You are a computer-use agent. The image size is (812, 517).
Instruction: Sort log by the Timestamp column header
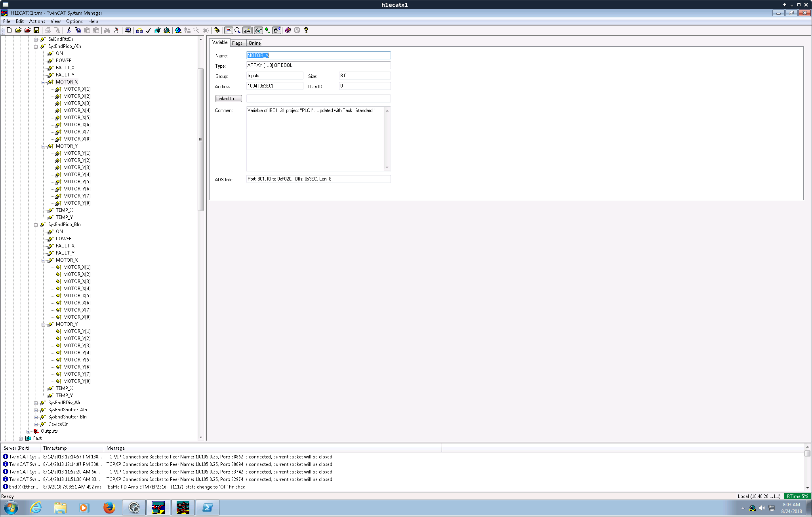click(72, 448)
